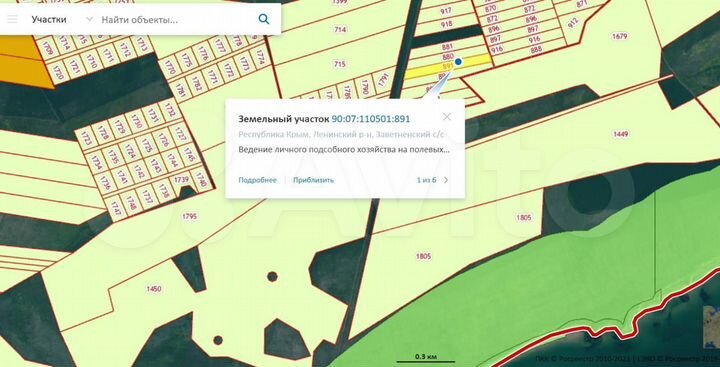Select parcel labeled 1791

click(x=383, y=80)
